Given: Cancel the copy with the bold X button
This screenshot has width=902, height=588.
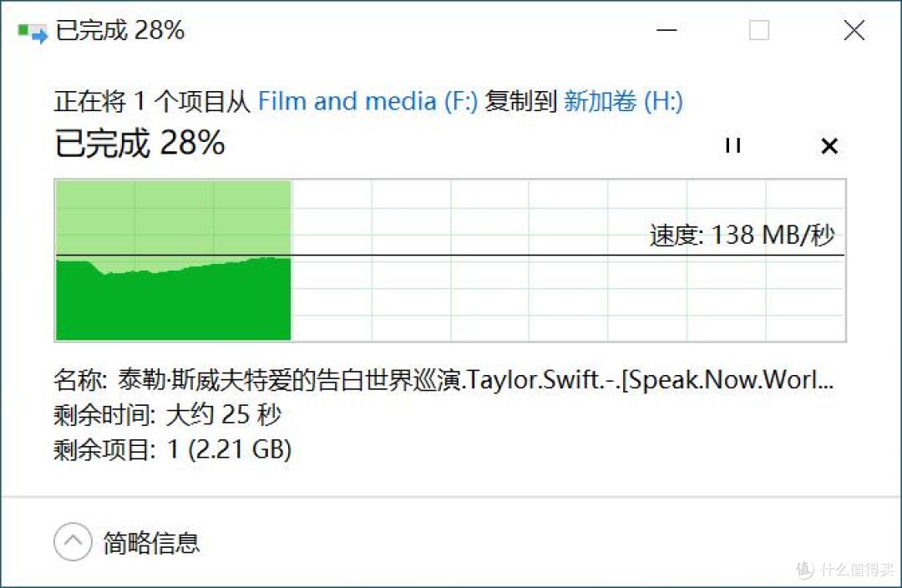Looking at the screenshot, I should tap(829, 146).
